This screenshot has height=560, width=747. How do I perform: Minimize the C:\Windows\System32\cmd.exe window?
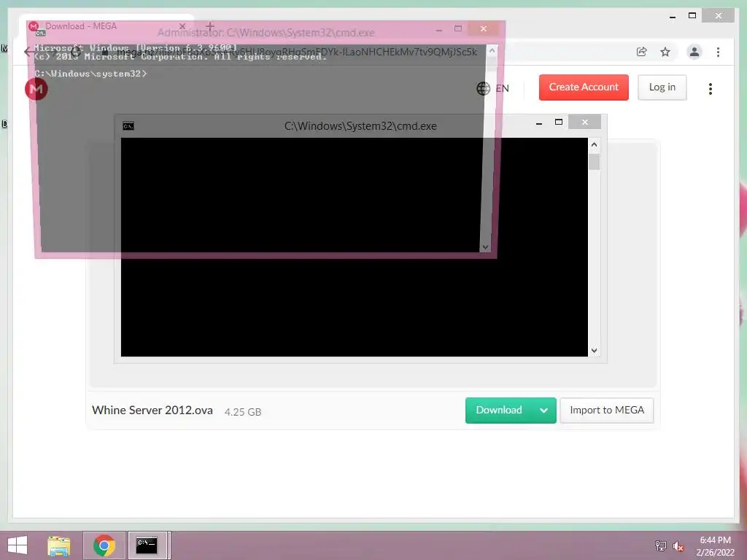539,122
